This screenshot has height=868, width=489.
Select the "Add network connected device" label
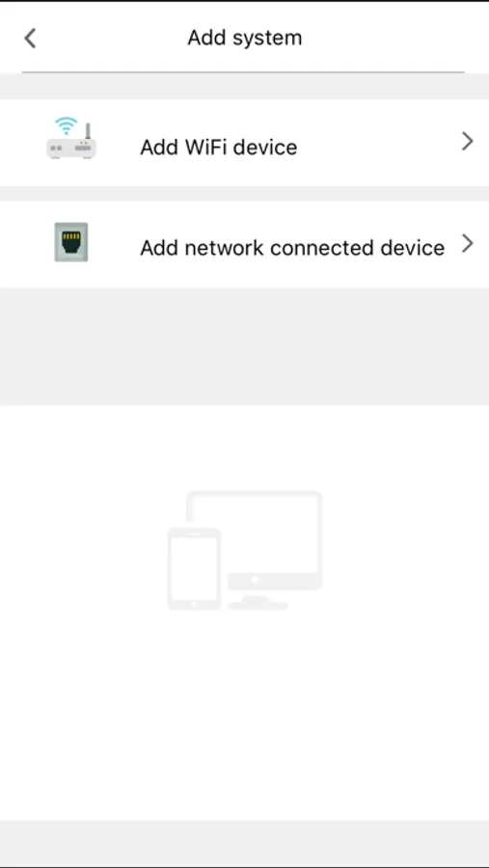point(292,248)
